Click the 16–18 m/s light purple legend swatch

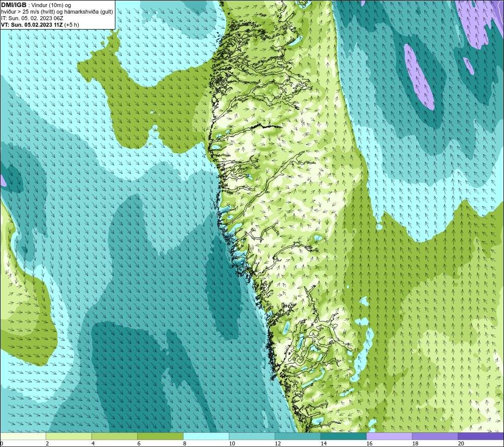389,436
